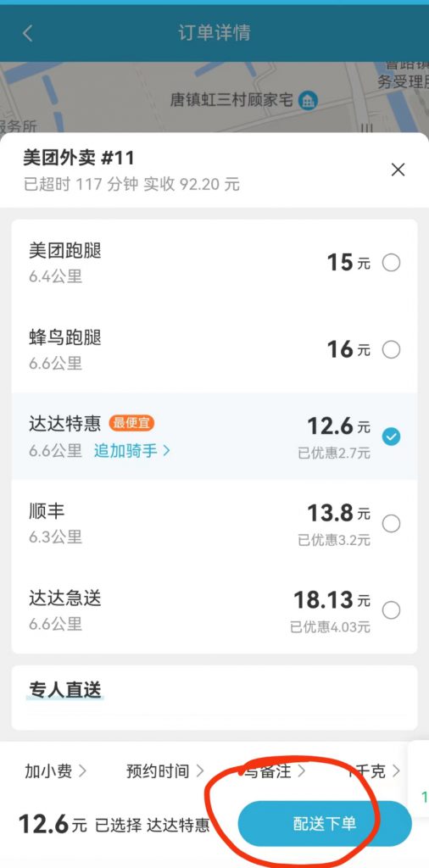Tap the 订单详情 page title
This screenshot has width=429, height=868.
tap(214, 33)
